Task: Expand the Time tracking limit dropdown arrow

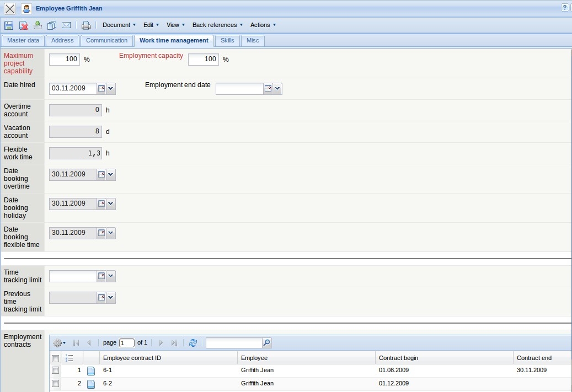Action: pyautogui.click(x=110, y=276)
